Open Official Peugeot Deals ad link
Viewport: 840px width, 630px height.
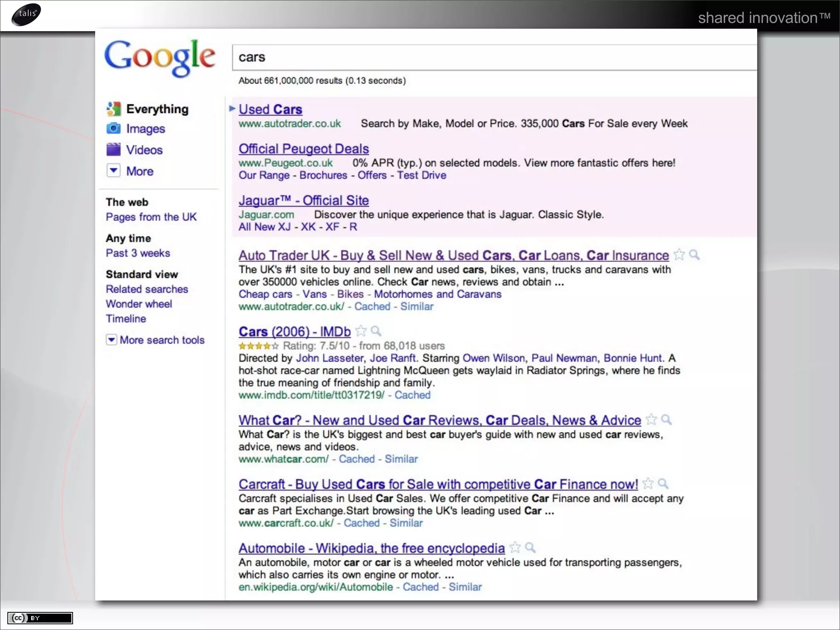point(304,148)
